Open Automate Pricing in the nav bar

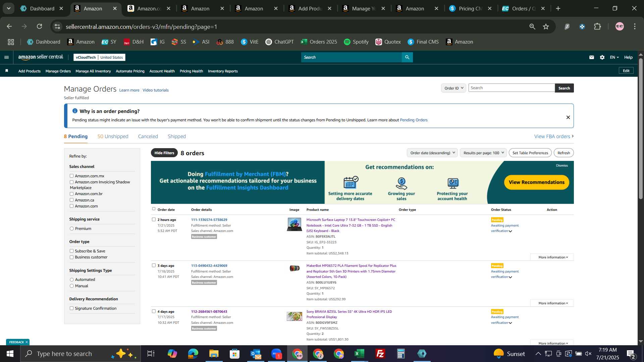[130, 71]
